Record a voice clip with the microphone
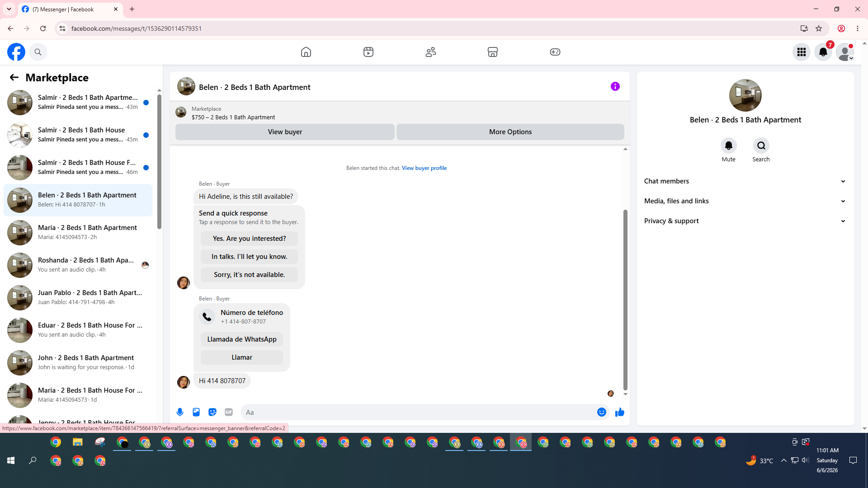This screenshot has height=488, width=868. pyautogui.click(x=180, y=412)
